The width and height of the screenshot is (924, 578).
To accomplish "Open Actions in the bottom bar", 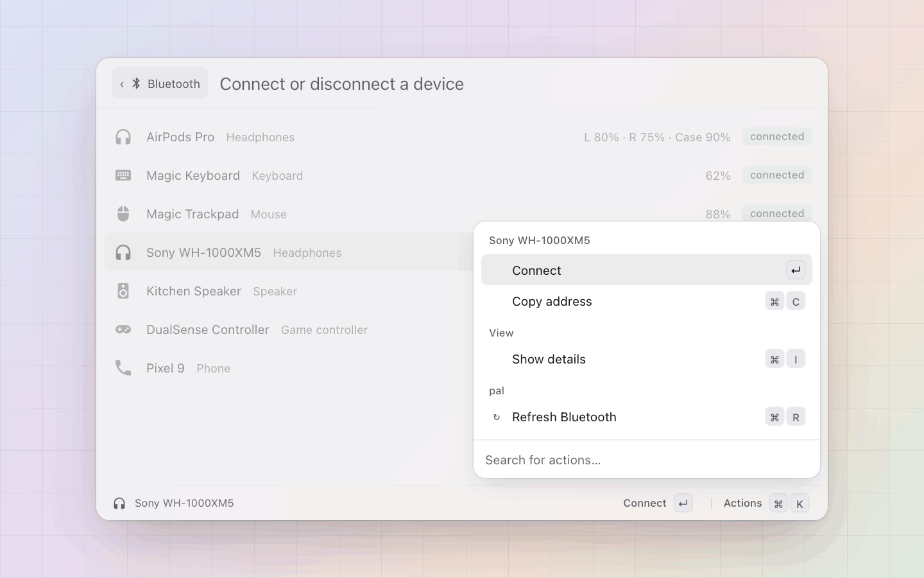I will 742,504.
